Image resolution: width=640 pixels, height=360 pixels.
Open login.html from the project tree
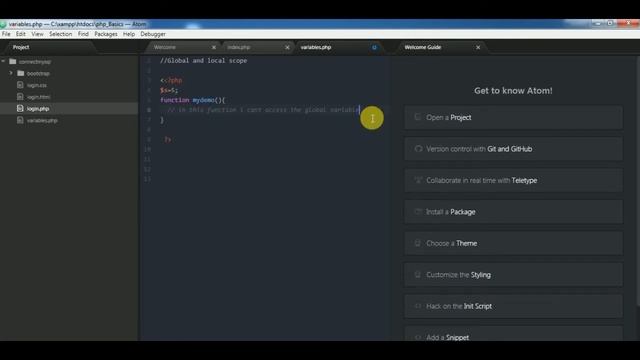[x=38, y=97]
